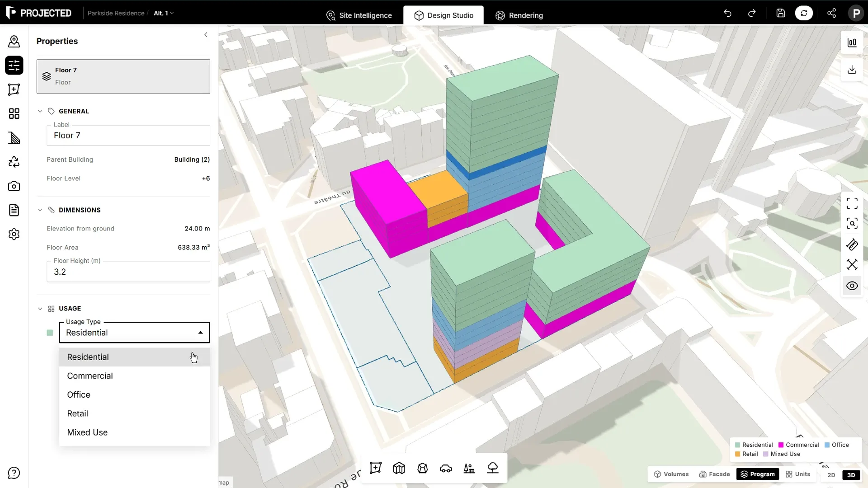Click the green Residential usage color swatch
This screenshot has width=868, height=488.
pos(50,333)
